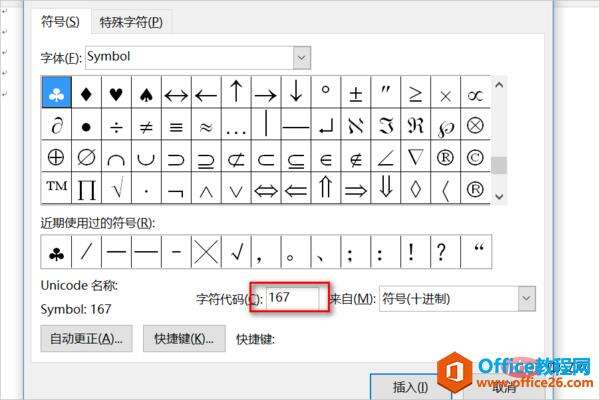The height and width of the screenshot is (400, 600).
Task: Select the double up arrow symbol
Action: (326, 188)
